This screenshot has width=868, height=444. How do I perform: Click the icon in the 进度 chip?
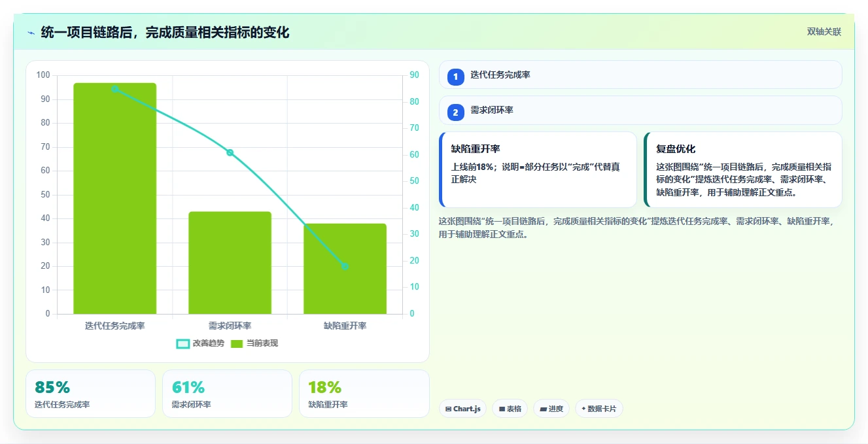pos(543,409)
